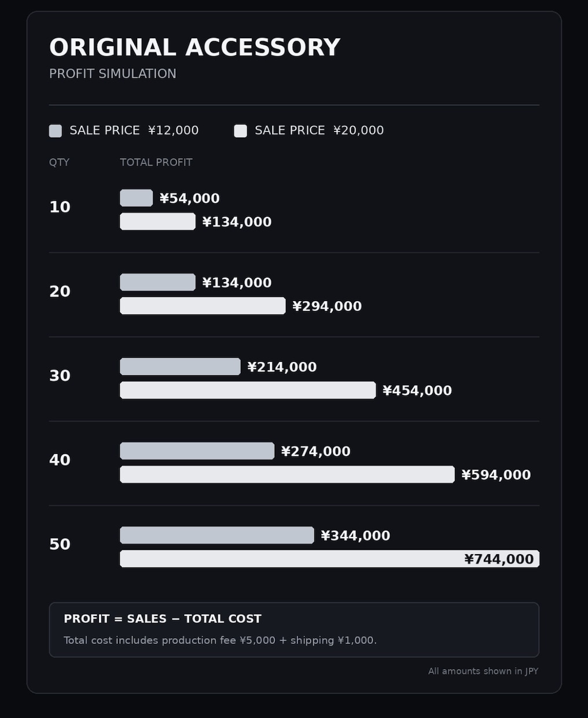Click the ¥594,000 profit bar

coord(287,475)
